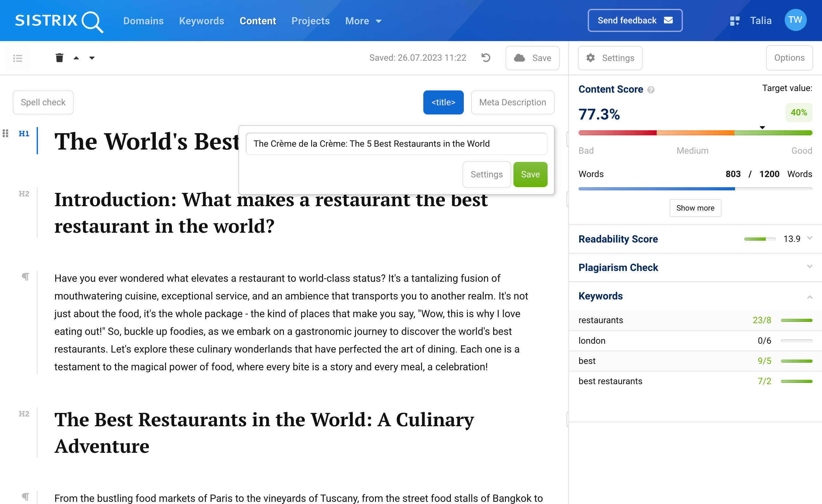
Task: Expand the Keywords section
Action: pyautogui.click(x=810, y=295)
